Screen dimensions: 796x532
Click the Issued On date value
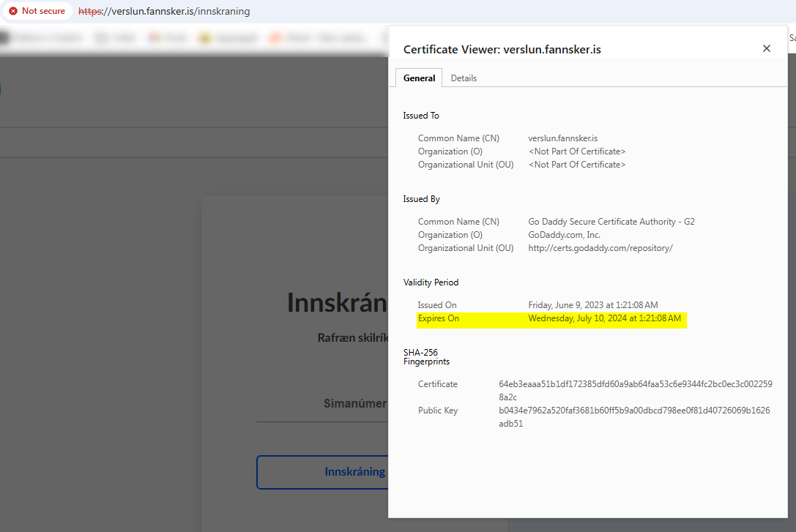coord(592,305)
